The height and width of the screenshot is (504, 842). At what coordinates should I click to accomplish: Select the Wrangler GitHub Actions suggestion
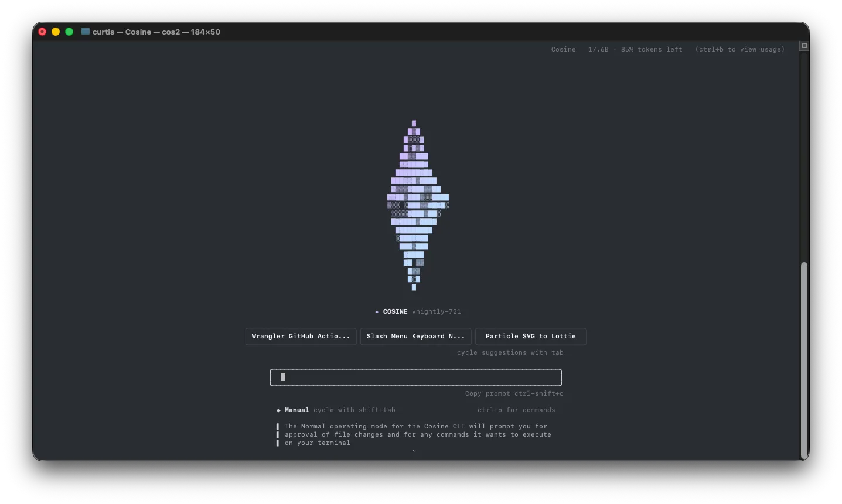301,336
